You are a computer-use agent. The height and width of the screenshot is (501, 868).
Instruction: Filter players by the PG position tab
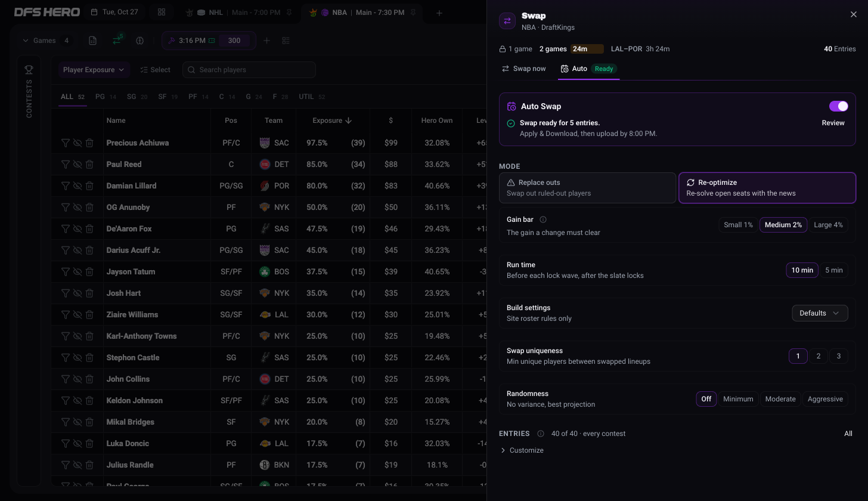click(106, 97)
